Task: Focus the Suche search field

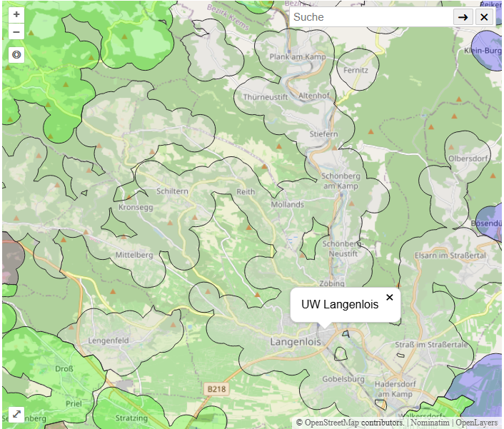Action: pyautogui.click(x=371, y=17)
